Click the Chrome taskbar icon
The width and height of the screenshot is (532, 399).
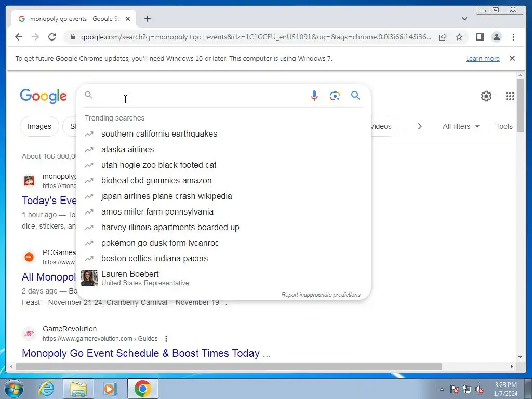tap(143, 389)
